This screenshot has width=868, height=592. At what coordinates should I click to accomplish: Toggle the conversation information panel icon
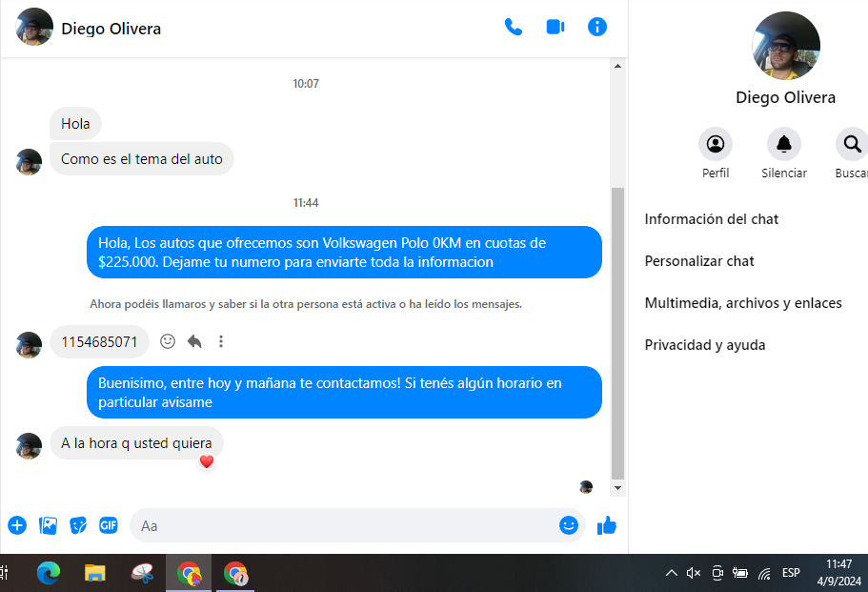[x=596, y=27]
